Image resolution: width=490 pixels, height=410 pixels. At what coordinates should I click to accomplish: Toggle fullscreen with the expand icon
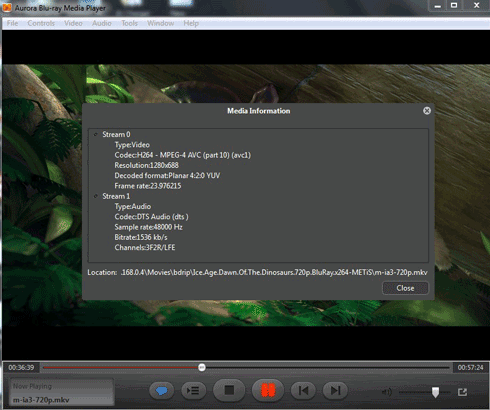462,392
